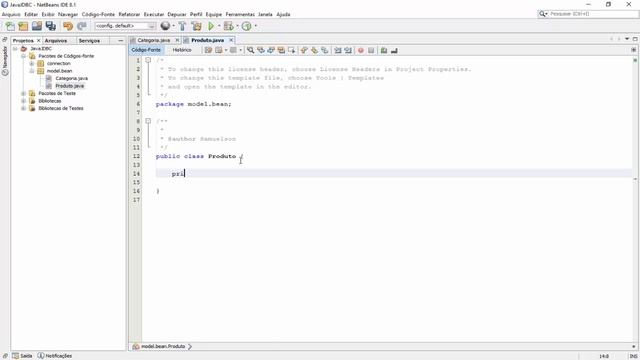Close the Projetos tab
Image resolution: width=640 pixels, height=360 pixels.
[39, 41]
